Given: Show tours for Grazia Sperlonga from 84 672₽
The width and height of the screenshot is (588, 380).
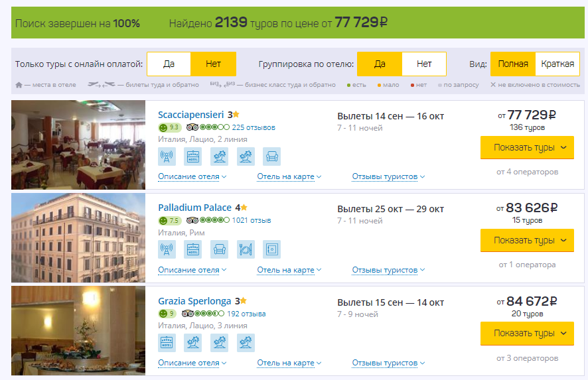Looking at the screenshot, I should point(527,333).
